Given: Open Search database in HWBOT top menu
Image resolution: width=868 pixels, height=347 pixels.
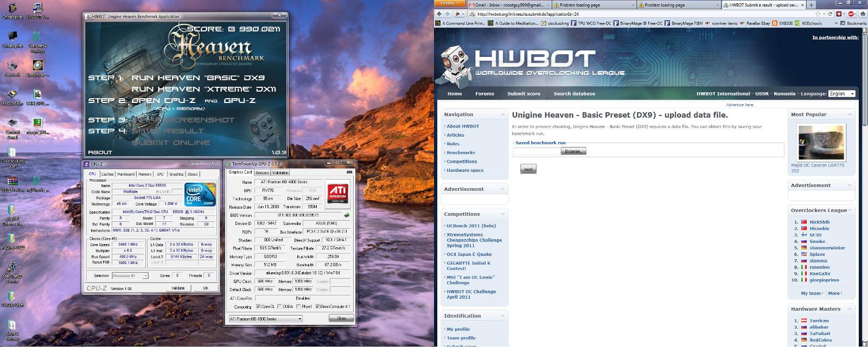Looking at the screenshot, I should click(x=574, y=94).
